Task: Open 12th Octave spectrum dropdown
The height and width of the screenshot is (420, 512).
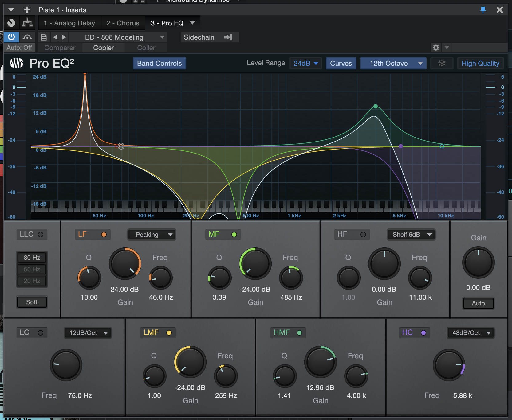Action: [x=393, y=63]
